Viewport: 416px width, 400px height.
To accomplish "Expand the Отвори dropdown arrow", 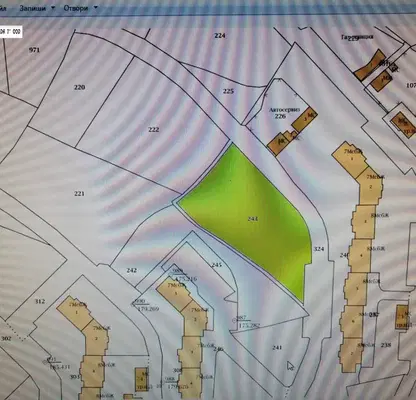I will coord(96,7).
